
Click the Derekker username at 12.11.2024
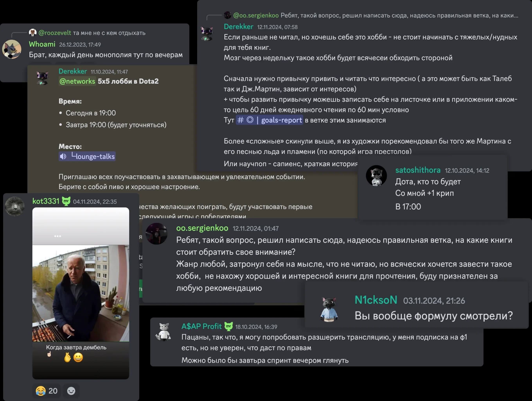coord(238,26)
